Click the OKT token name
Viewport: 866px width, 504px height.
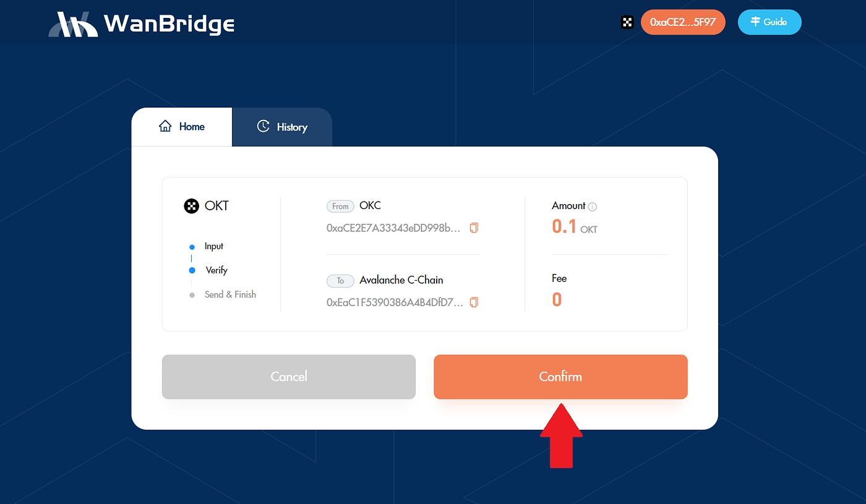pyautogui.click(x=217, y=206)
